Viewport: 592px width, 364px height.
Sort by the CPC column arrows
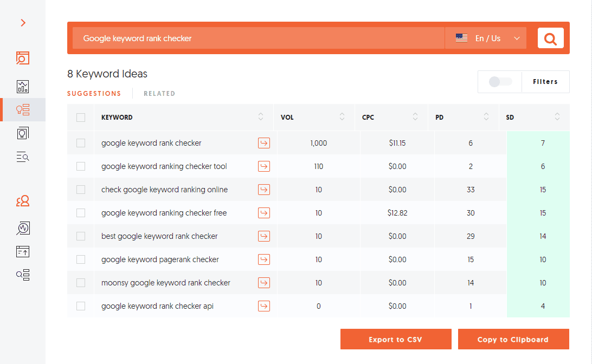click(415, 116)
